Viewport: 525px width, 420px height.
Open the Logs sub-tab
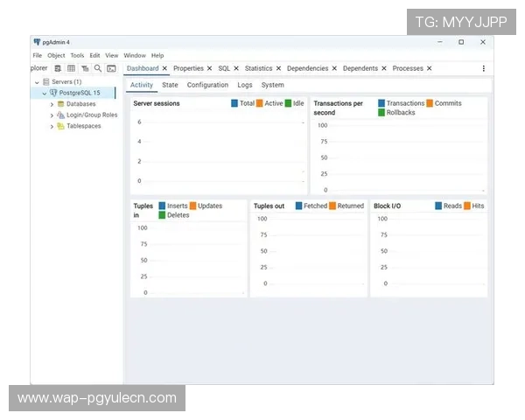[x=245, y=85]
